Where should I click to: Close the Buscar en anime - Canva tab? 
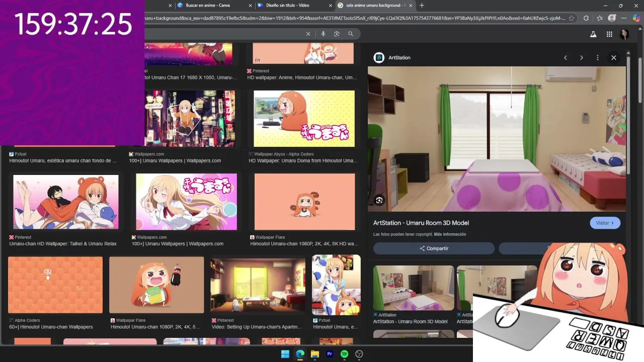coord(250,6)
